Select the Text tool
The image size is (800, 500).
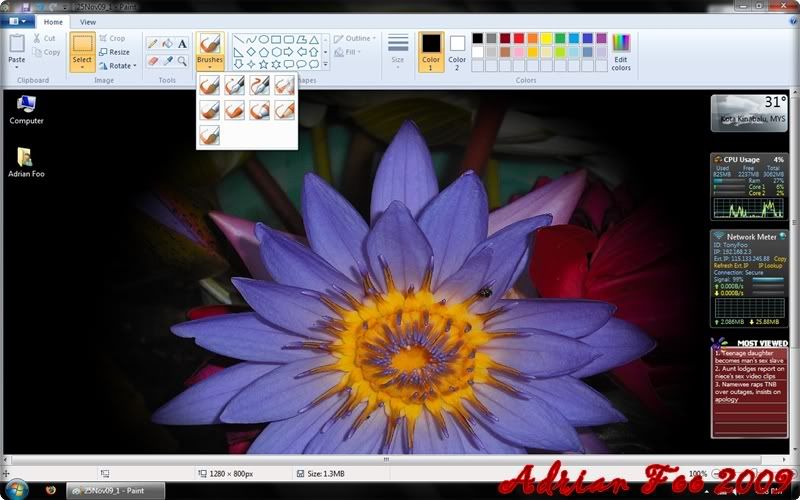tap(182, 43)
